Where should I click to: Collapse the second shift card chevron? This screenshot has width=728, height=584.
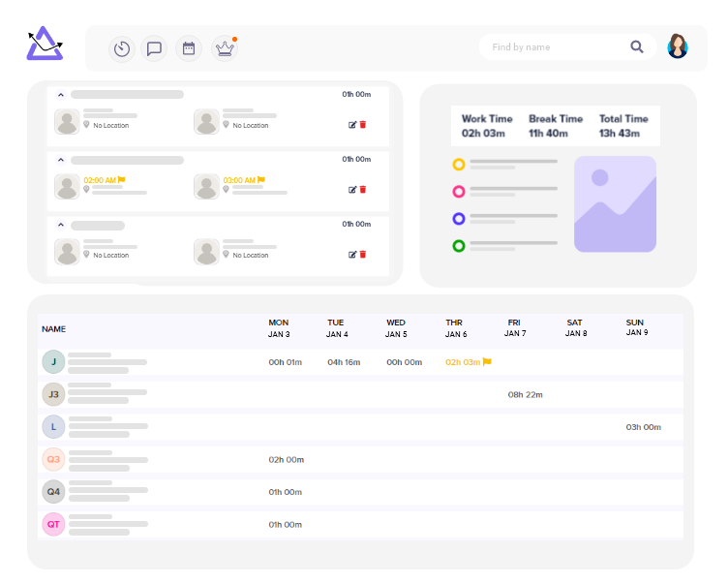[60, 160]
